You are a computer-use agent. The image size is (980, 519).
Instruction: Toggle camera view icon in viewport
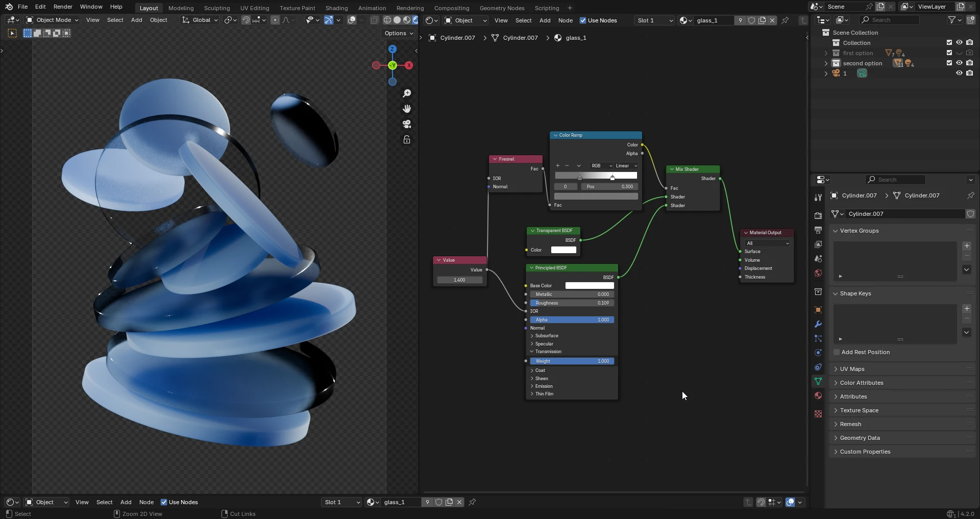pyautogui.click(x=407, y=124)
